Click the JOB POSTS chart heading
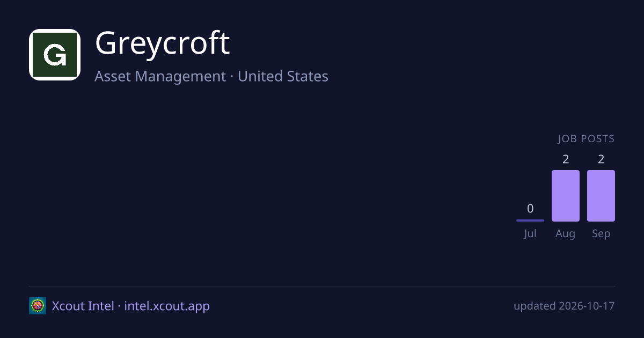 point(586,139)
